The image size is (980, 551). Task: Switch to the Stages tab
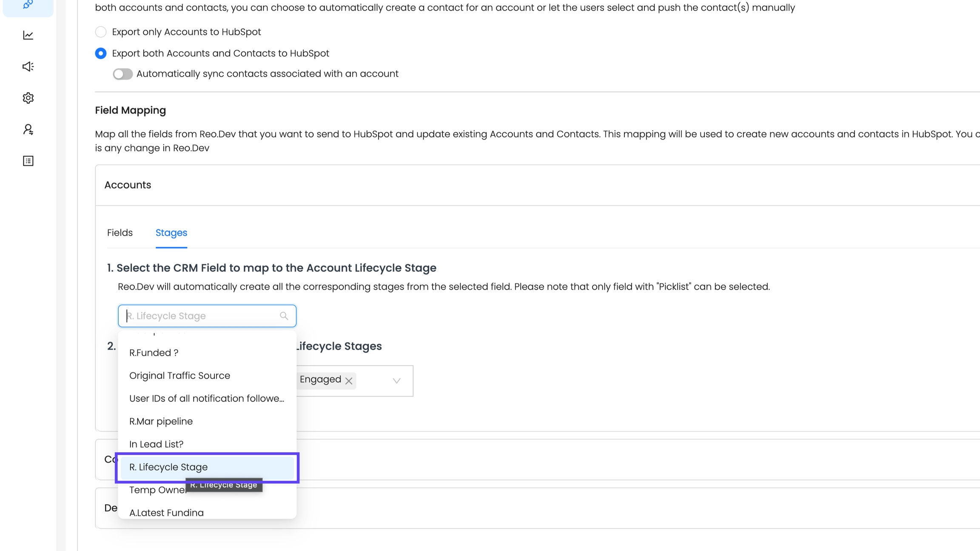[171, 233]
